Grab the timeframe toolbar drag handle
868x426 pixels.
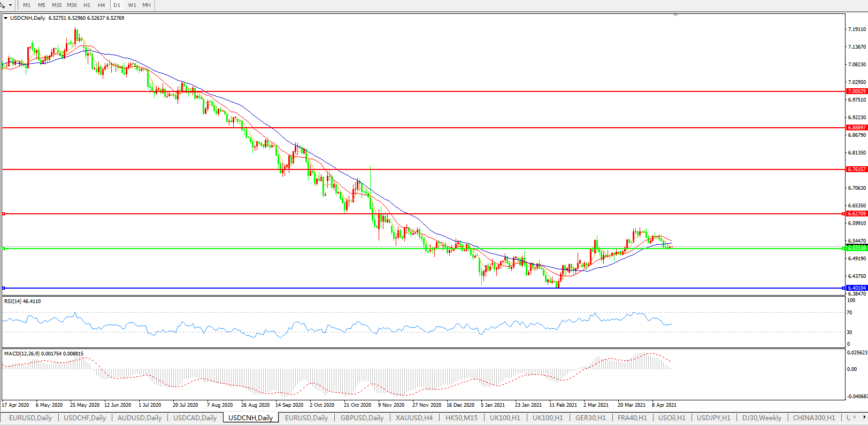[18, 5]
